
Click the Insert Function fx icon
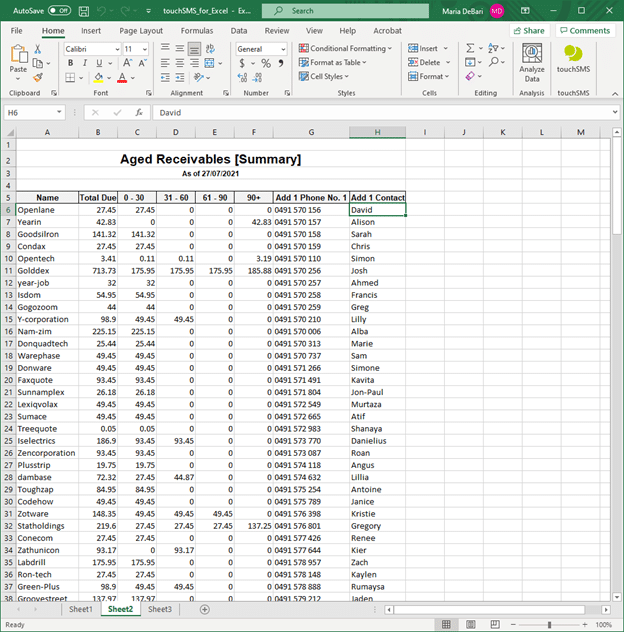[138, 113]
